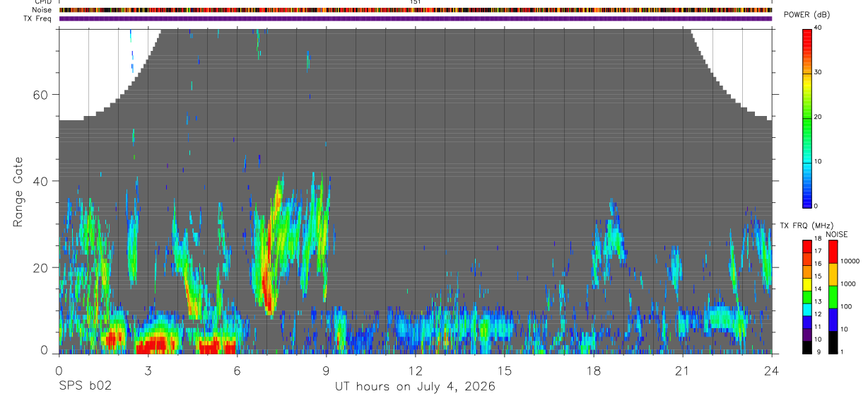Click the orange NOISE legend block
This screenshot has width=868, height=401.
pos(833,274)
